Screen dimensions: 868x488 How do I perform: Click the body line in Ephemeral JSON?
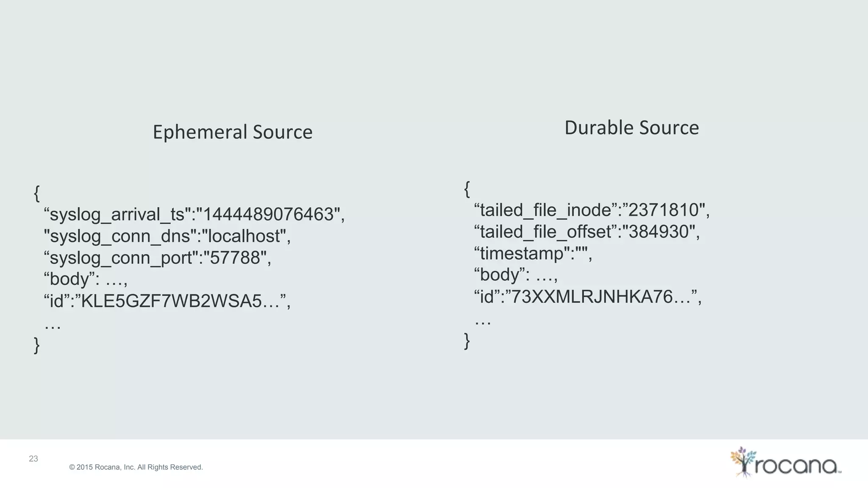pyautogui.click(x=86, y=279)
